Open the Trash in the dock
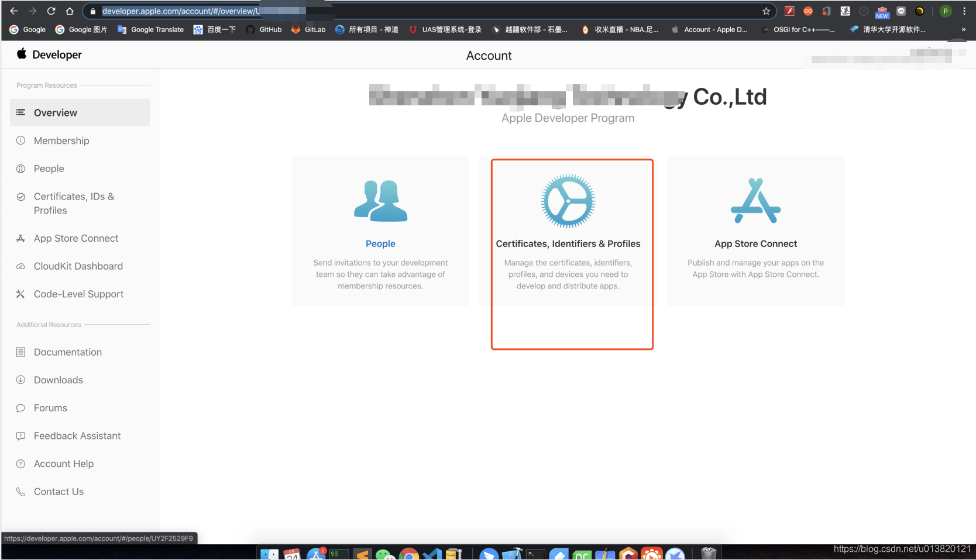 click(709, 554)
